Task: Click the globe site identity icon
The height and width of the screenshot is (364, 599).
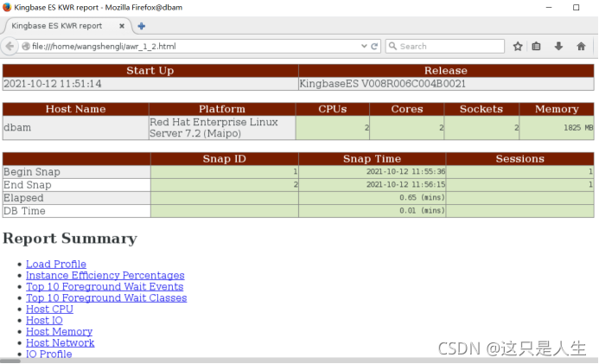Action: point(26,46)
